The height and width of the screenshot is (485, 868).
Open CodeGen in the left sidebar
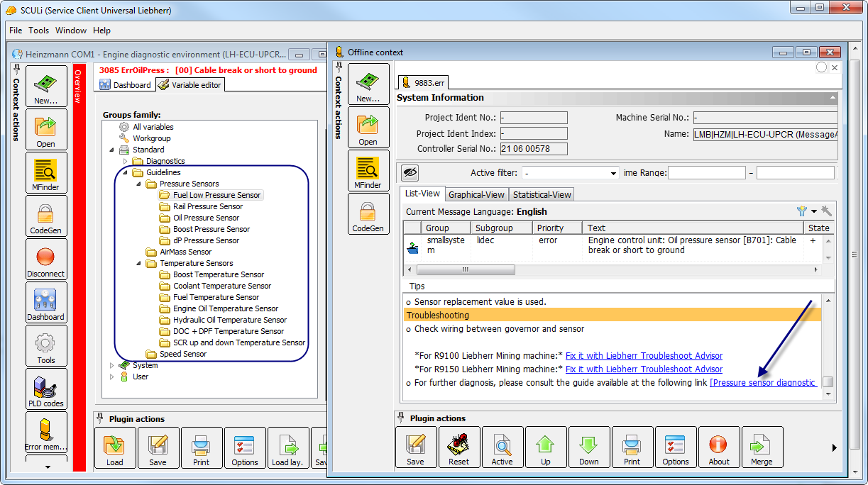[46, 216]
